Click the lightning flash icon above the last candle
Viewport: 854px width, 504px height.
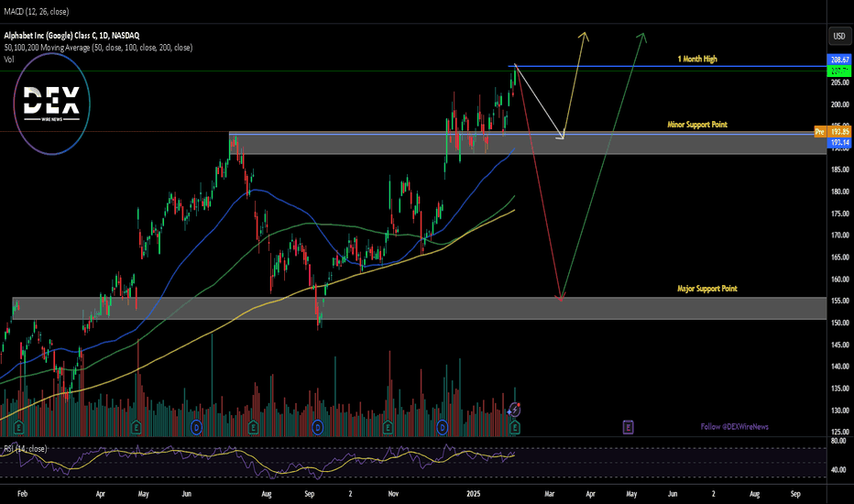[x=514, y=410]
